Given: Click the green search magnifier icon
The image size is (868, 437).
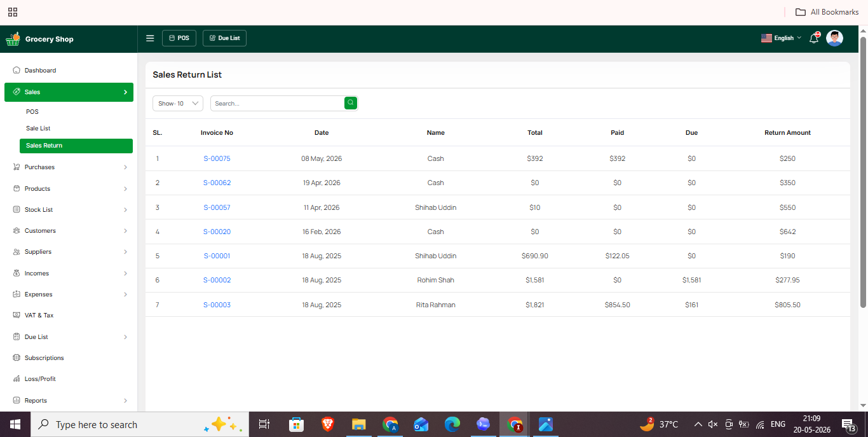Looking at the screenshot, I should [x=351, y=102].
